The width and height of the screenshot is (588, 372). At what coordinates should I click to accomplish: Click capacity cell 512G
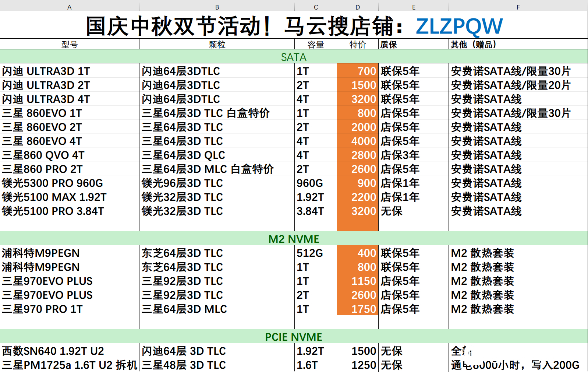[x=316, y=253]
